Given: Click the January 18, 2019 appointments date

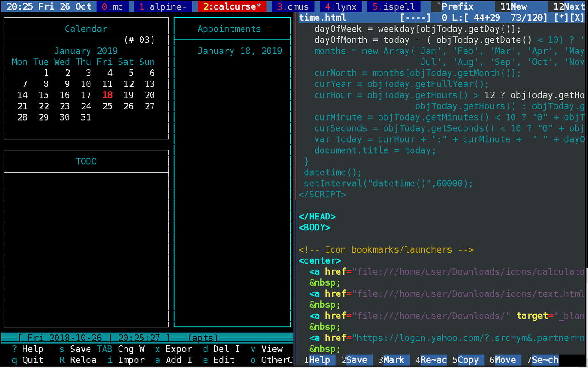Looking at the screenshot, I should [240, 51].
